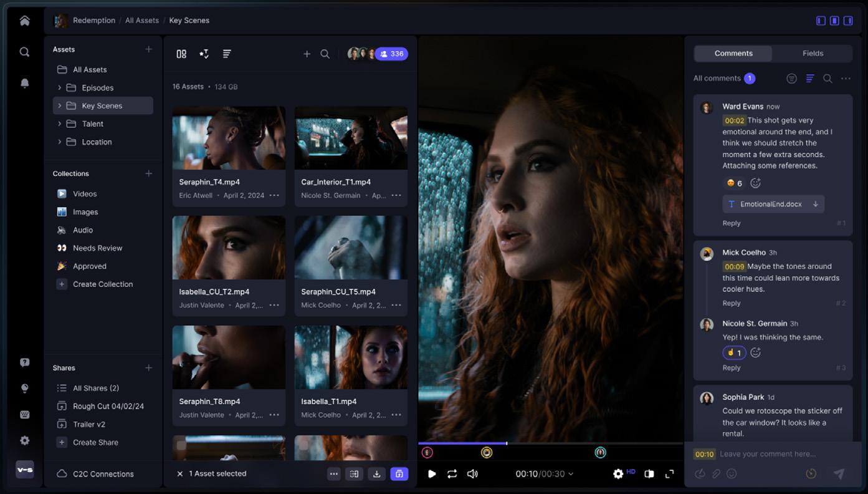Toggle the 00:10 timestamp on new comment
868x494 pixels.
(x=704, y=454)
